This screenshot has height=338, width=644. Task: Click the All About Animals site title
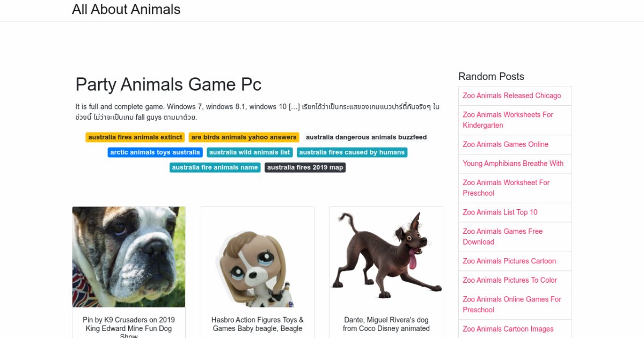[x=126, y=10]
